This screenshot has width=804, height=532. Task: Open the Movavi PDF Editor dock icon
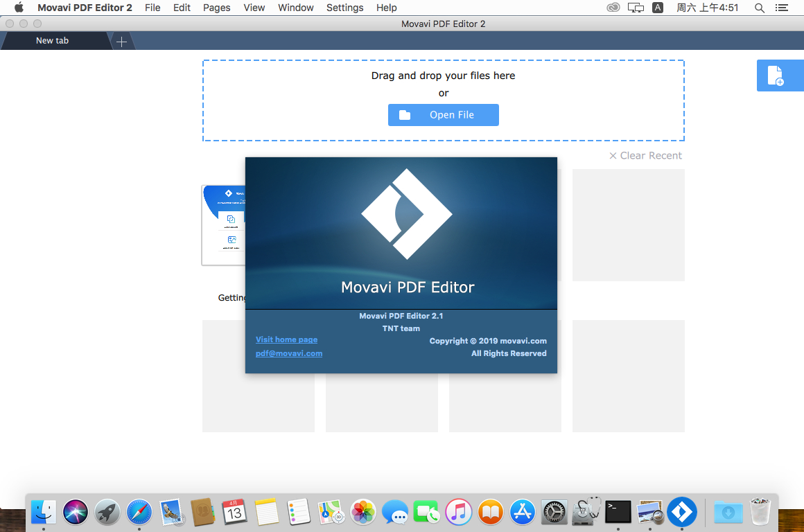coord(681,512)
